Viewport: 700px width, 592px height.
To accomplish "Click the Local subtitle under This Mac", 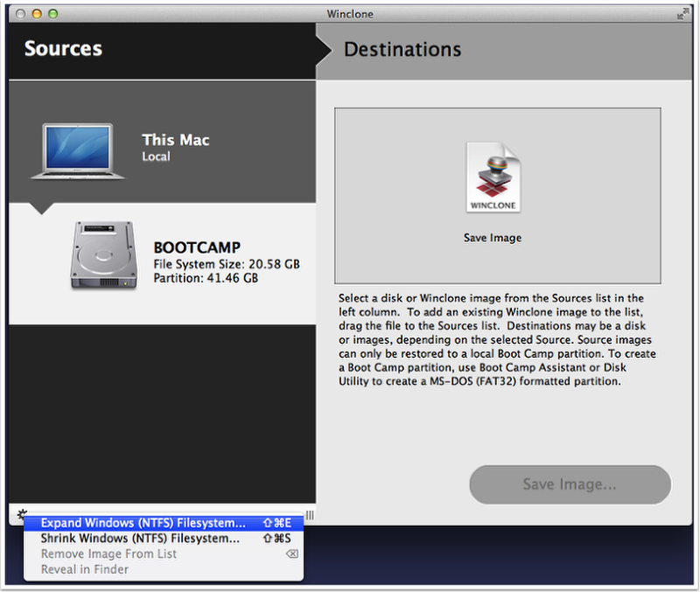I will tap(157, 157).
